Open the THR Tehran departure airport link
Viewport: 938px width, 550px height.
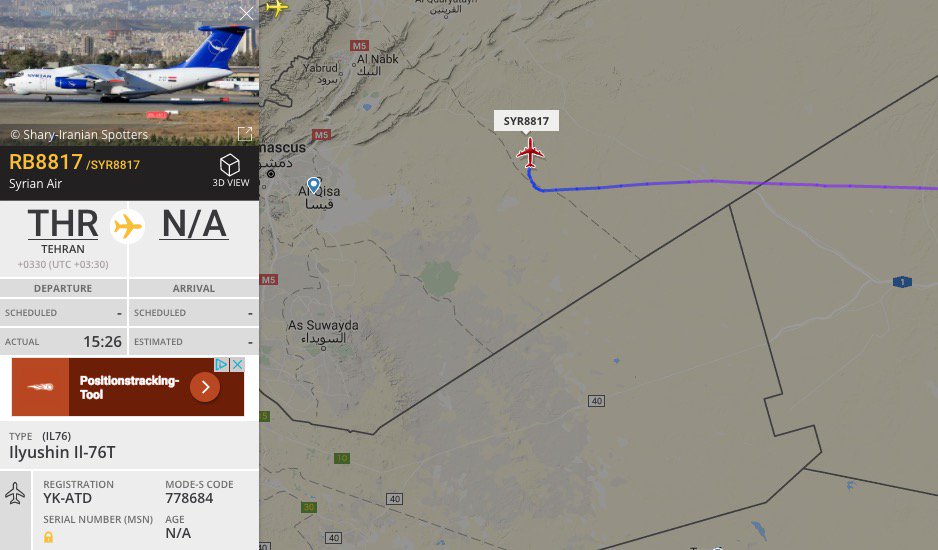[x=63, y=223]
